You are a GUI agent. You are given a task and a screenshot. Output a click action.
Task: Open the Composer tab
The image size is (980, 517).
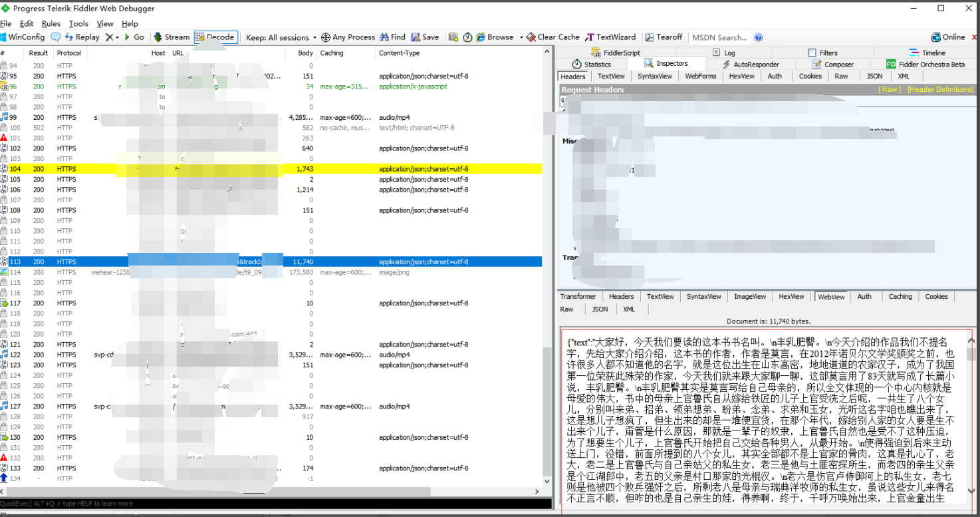pos(833,65)
